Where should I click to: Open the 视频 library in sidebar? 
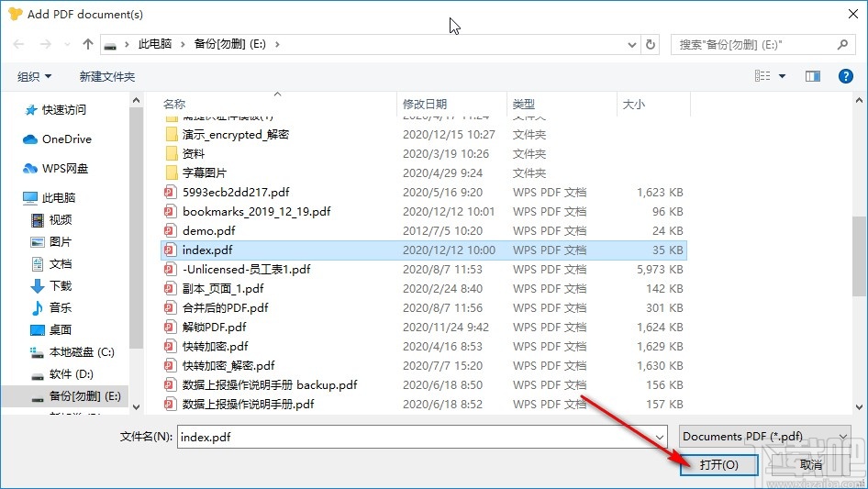(51, 220)
